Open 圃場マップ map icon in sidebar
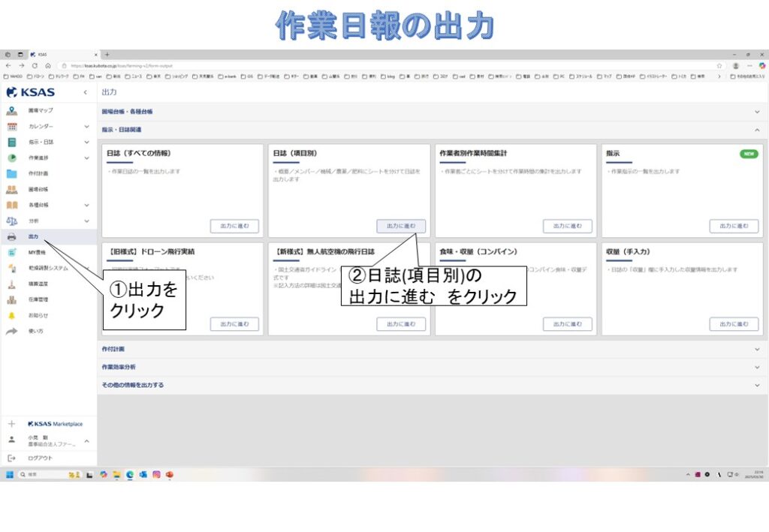This screenshot has width=769, height=532. click(11, 110)
